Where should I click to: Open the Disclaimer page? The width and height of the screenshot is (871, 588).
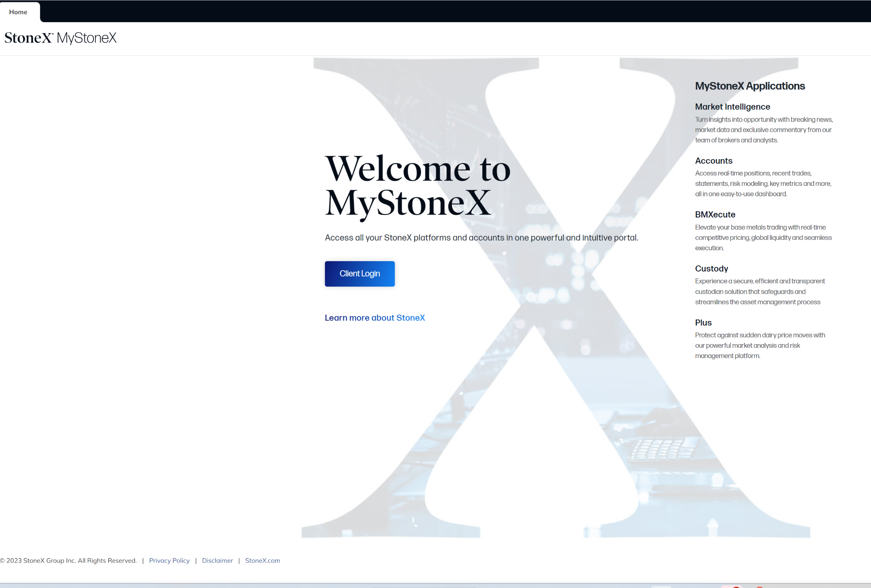coord(217,560)
